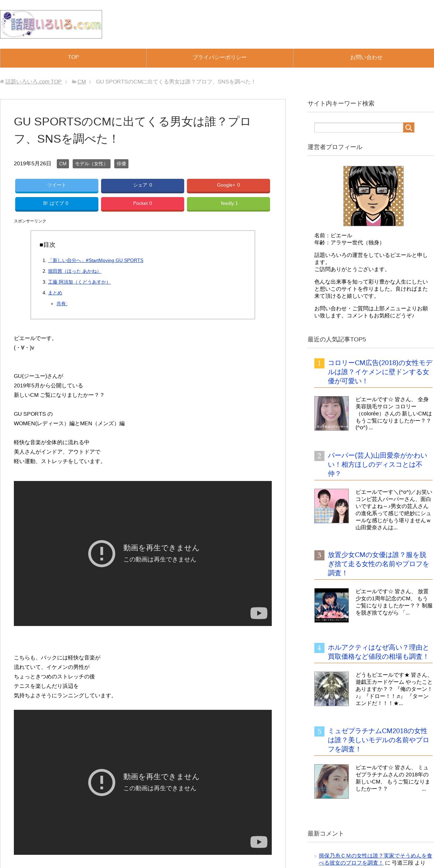Viewport: 434px width, 868px height.
Task: Click the 最新コメント heading
Action: point(325,834)
